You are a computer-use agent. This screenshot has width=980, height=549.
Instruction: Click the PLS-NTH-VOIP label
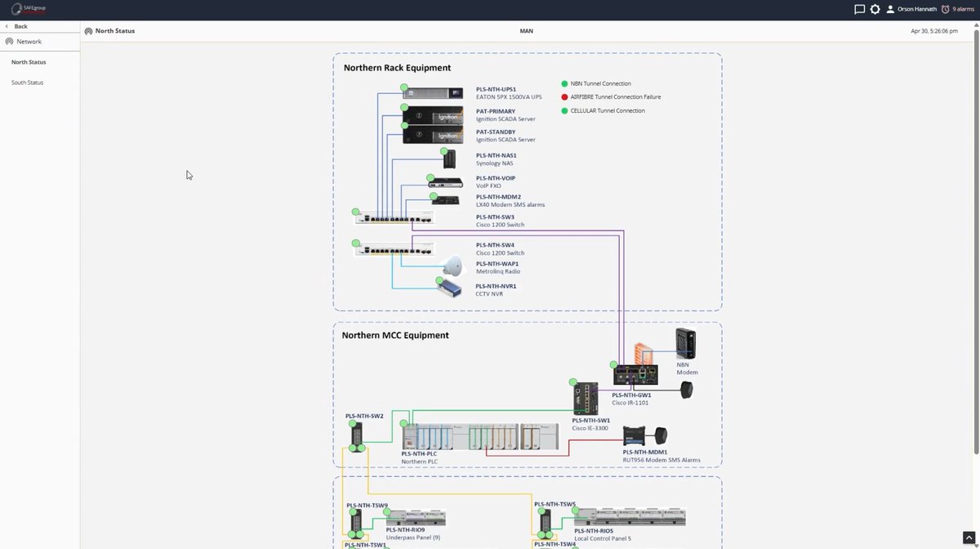pos(495,178)
